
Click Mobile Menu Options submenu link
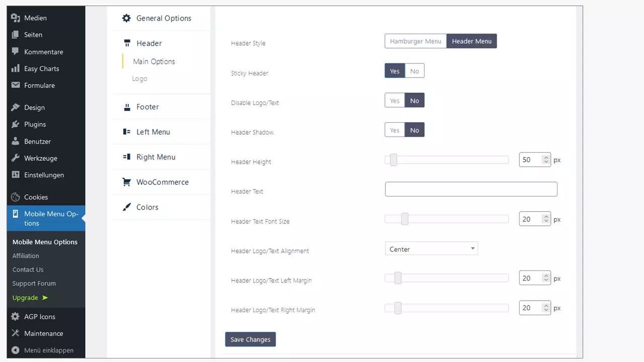[45, 242]
